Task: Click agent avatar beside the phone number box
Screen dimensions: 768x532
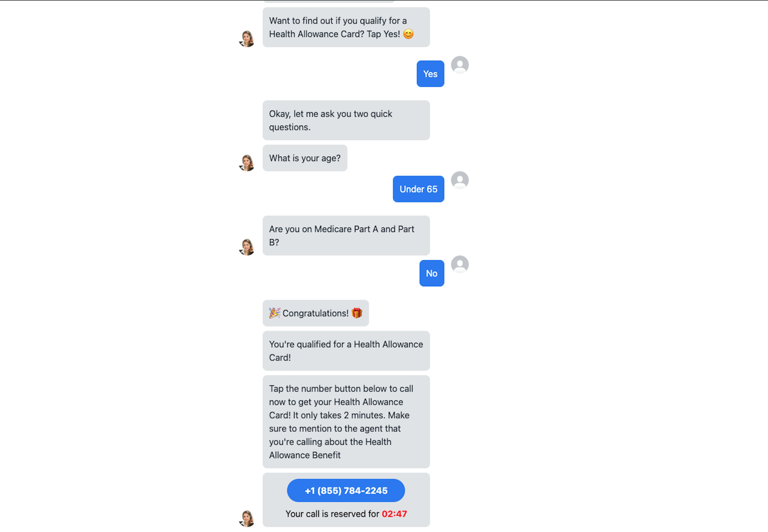Action: (x=247, y=518)
